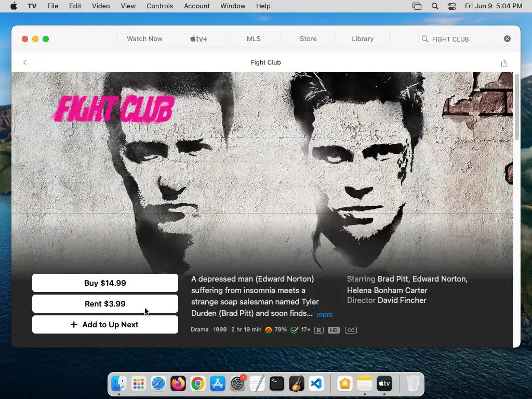Screen dimensions: 532x399
Task: Switch to the Watch Now tab
Action: point(144,38)
